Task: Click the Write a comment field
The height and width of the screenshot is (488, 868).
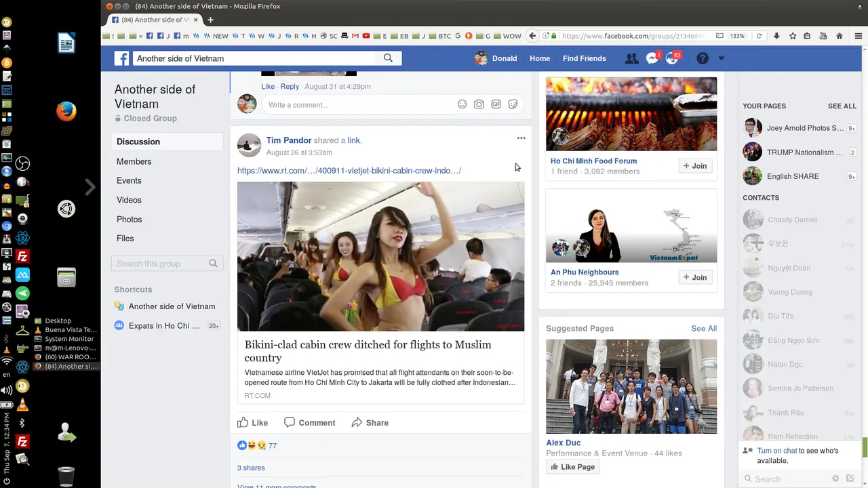Action: 359,104
